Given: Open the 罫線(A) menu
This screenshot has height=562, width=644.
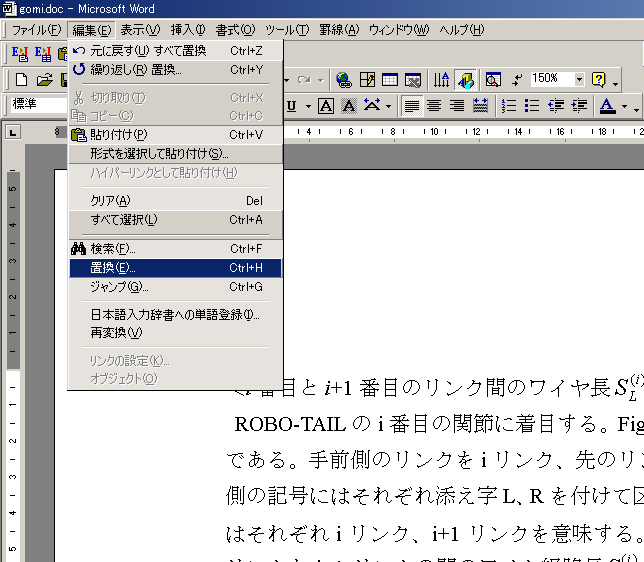Looking at the screenshot, I should (339, 30).
